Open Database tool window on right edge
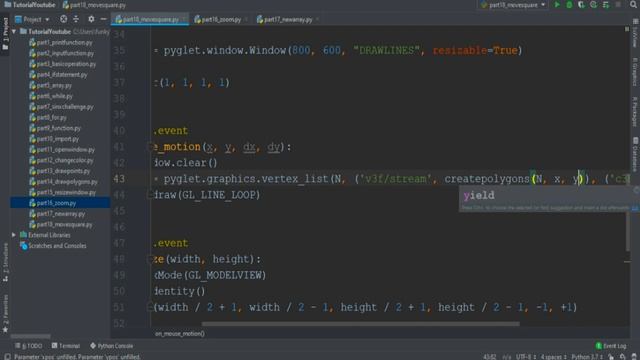 (635, 154)
